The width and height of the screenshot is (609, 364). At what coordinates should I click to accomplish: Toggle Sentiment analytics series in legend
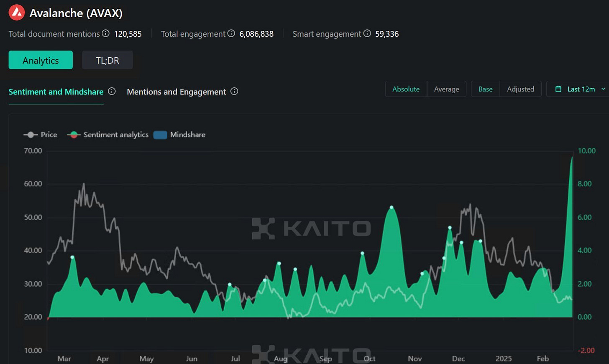point(107,135)
